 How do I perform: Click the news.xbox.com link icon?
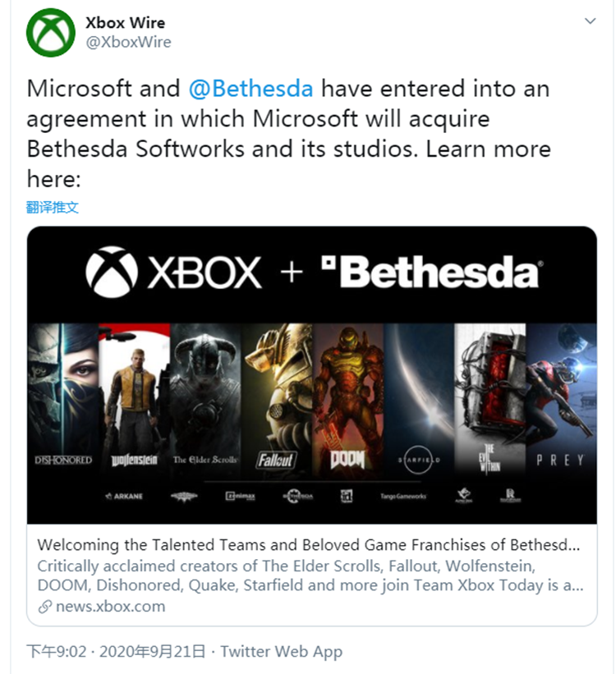click(x=44, y=608)
